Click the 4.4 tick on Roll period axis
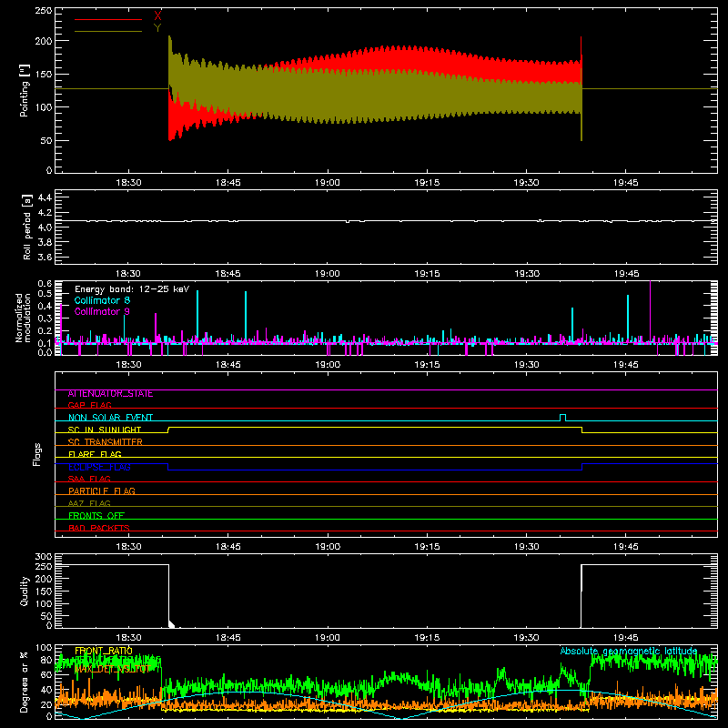728x728 pixels. tap(45, 197)
